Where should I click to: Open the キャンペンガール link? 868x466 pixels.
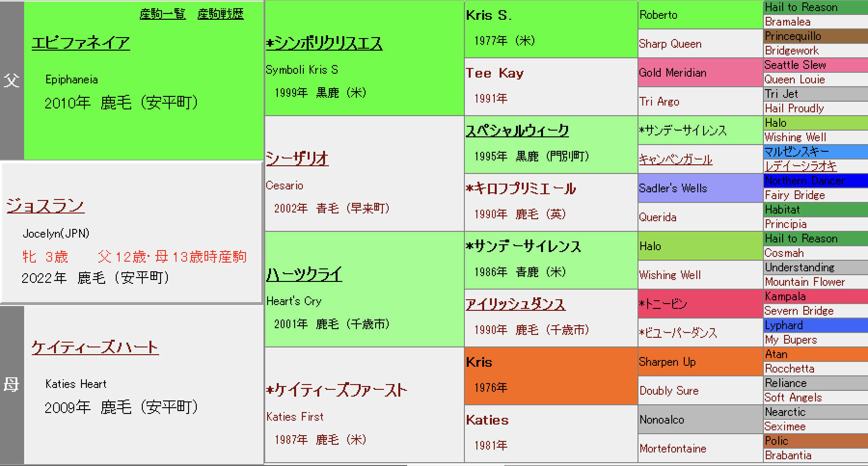[x=676, y=160]
